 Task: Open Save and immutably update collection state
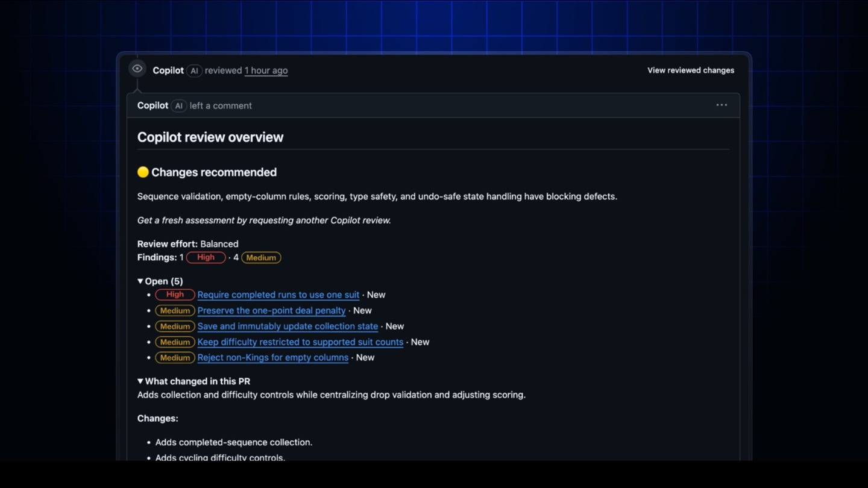tap(288, 326)
